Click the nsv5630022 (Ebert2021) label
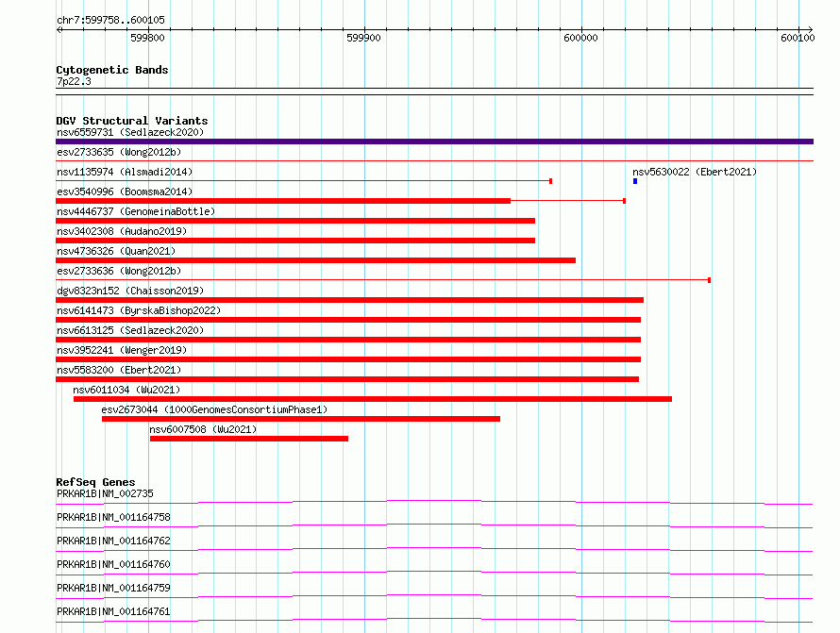 pos(695,172)
